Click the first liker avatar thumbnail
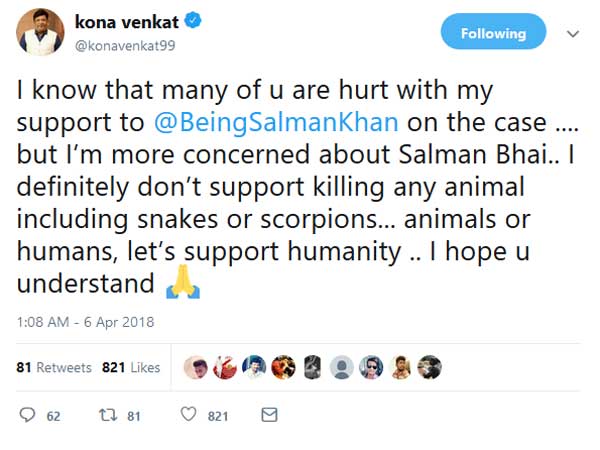Viewport: 600px width, 450px height. (196, 367)
